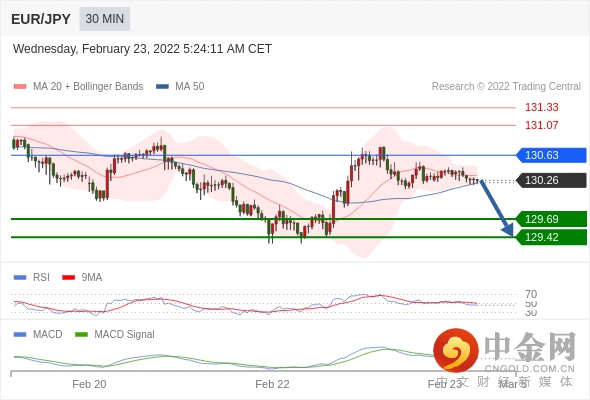Toggle the 9MA red legend marker
Viewport: 590px width, 400px height.
pyautogui.click(x=68, y=278)
